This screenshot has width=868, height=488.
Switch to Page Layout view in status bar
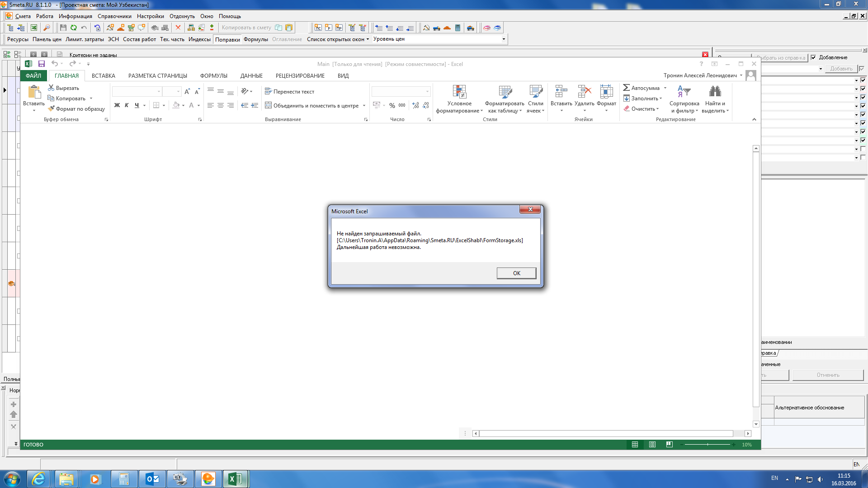[x=652, y=445]
